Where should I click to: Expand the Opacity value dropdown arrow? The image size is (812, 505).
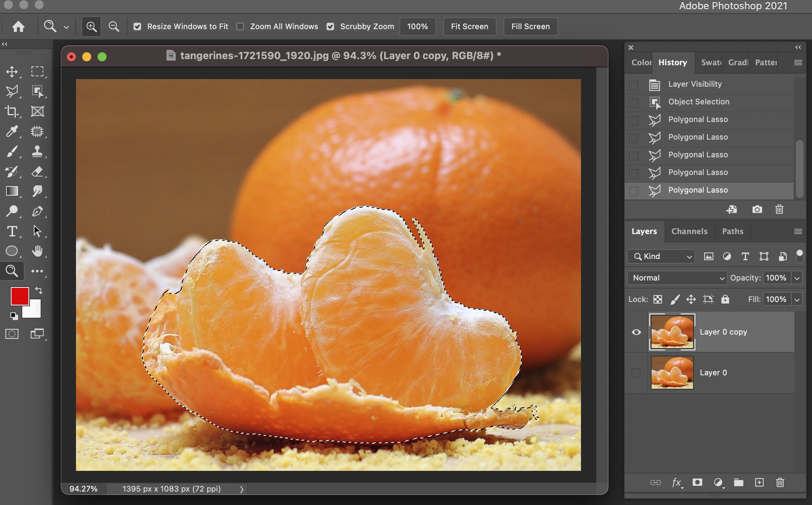(x=797, y=278)
